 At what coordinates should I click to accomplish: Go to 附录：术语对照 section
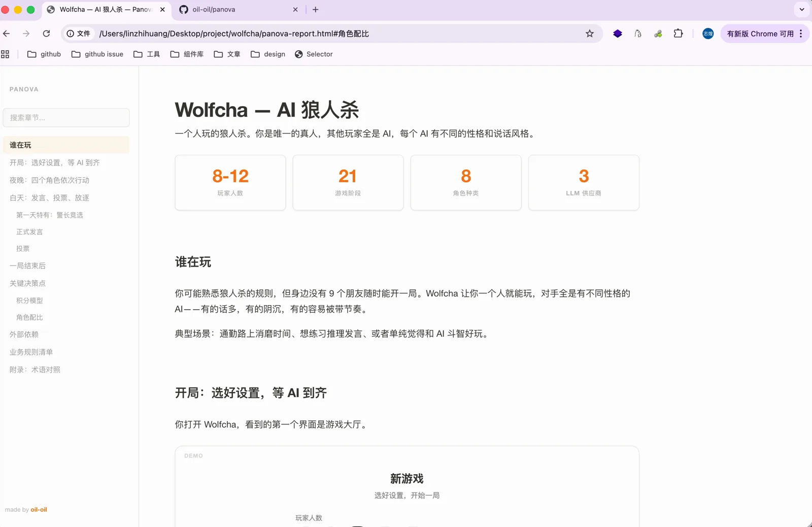coord(35,370)
